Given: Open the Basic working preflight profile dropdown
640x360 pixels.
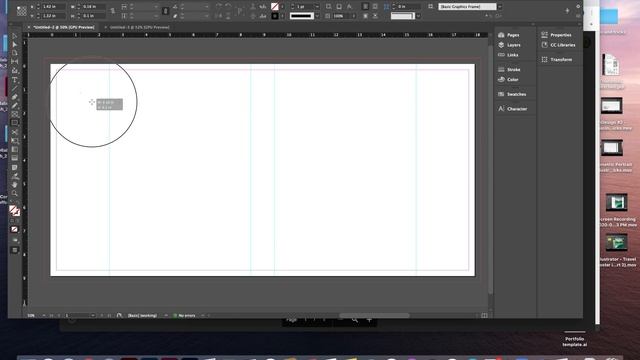Looking at the screenshot, I should (x=166, y=316).
